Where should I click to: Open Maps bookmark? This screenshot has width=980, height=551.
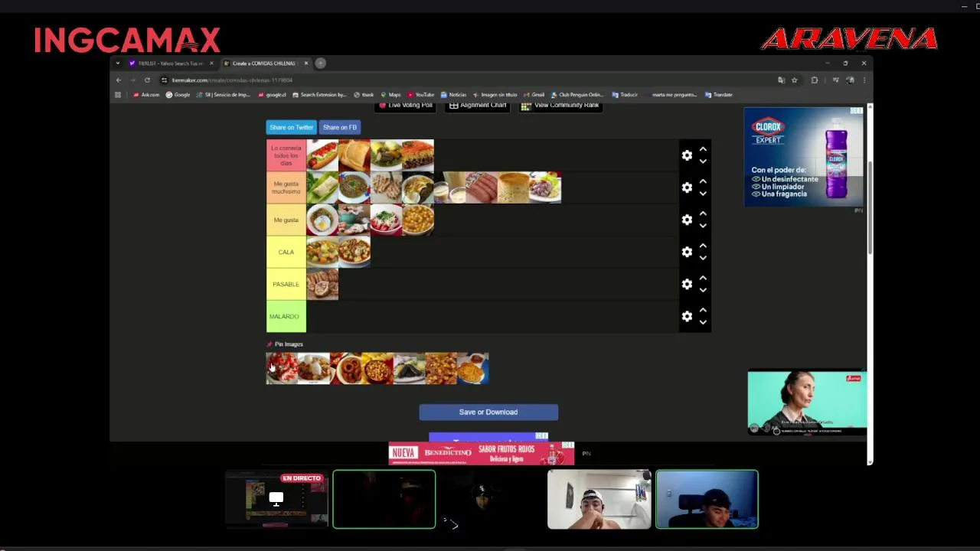pyautogui.click(x=390, y=95)
